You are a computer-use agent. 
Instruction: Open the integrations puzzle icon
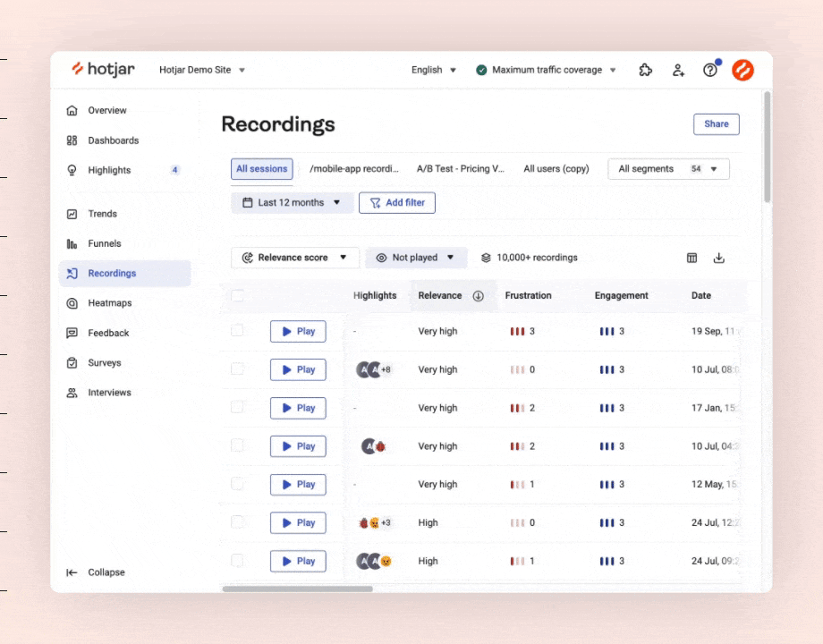coord(645,70)
